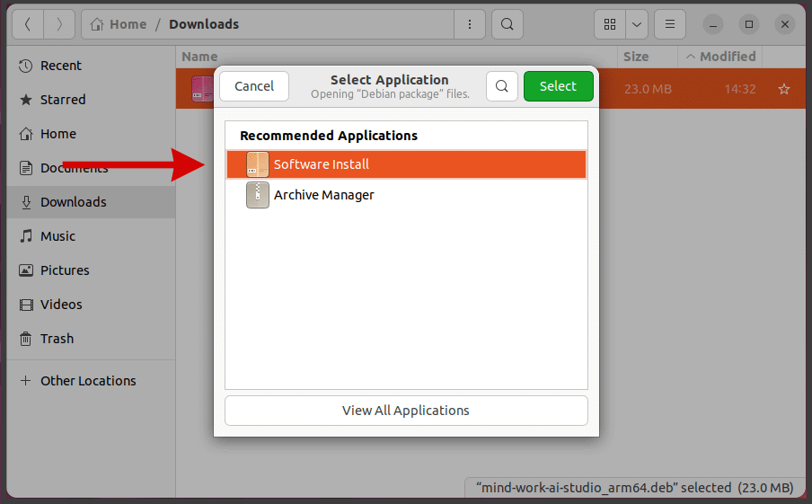
Task: Click the back navigation arrow in the header
Action: pyautogui.click(x=27, y=24)
